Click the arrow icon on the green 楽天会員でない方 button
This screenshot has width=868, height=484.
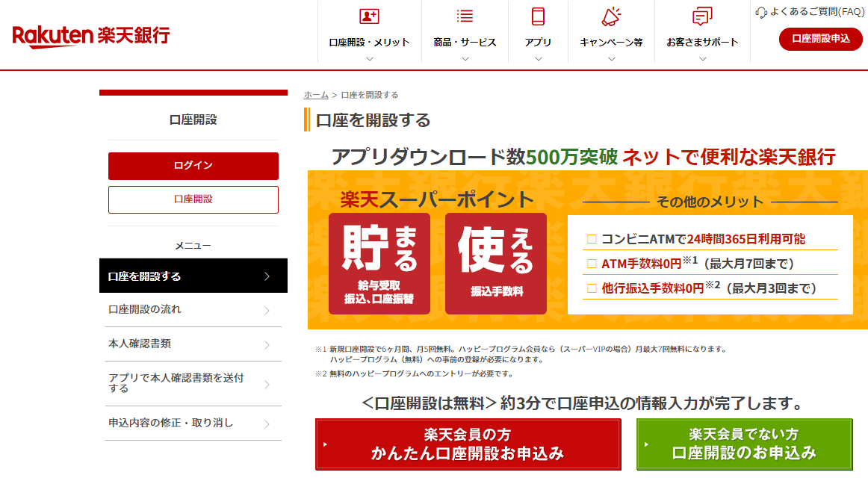pos(646,444)
